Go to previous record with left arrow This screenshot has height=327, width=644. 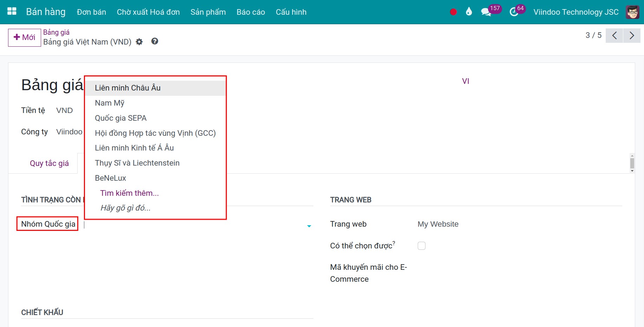614,35
